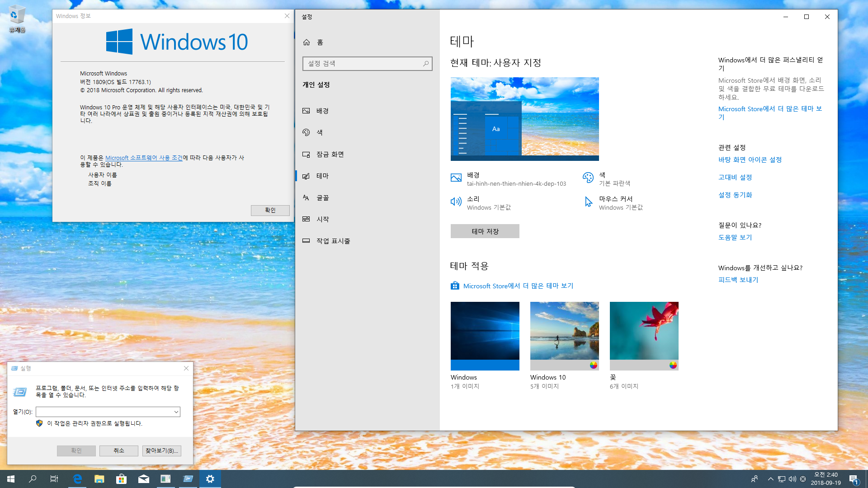
Task: Click in the 설정 검색 field
Action: [367, 64]
